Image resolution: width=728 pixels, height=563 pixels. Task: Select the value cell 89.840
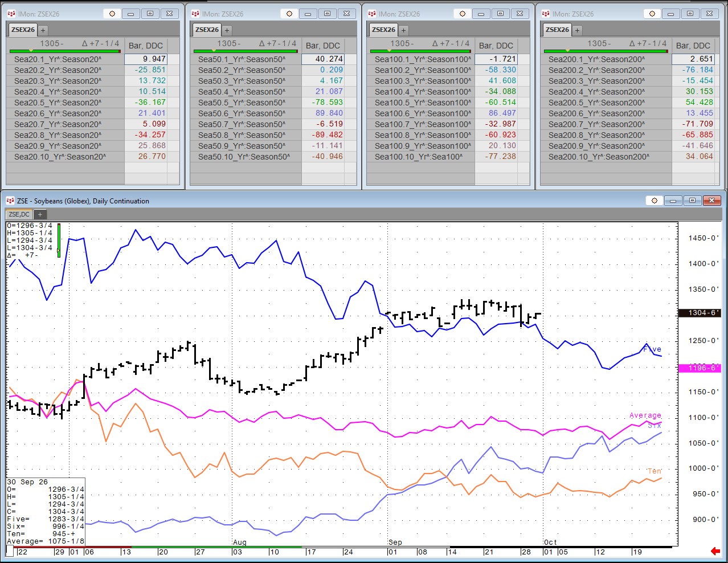(x=323, y=113)
